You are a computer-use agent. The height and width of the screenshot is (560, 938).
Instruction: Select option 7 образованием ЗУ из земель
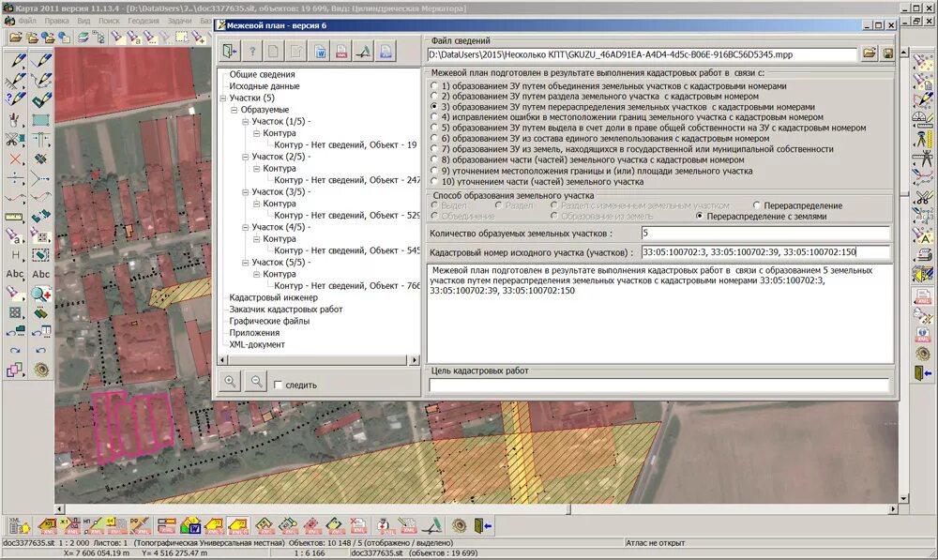435,149
